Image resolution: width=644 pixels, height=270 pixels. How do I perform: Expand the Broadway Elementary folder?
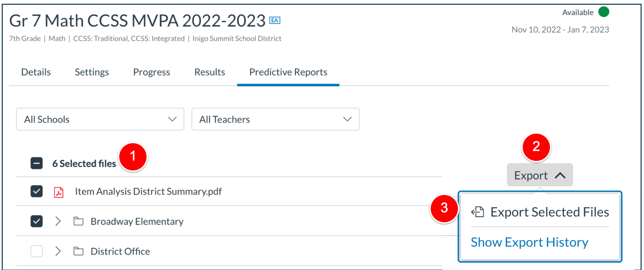[x=58, y=221]
